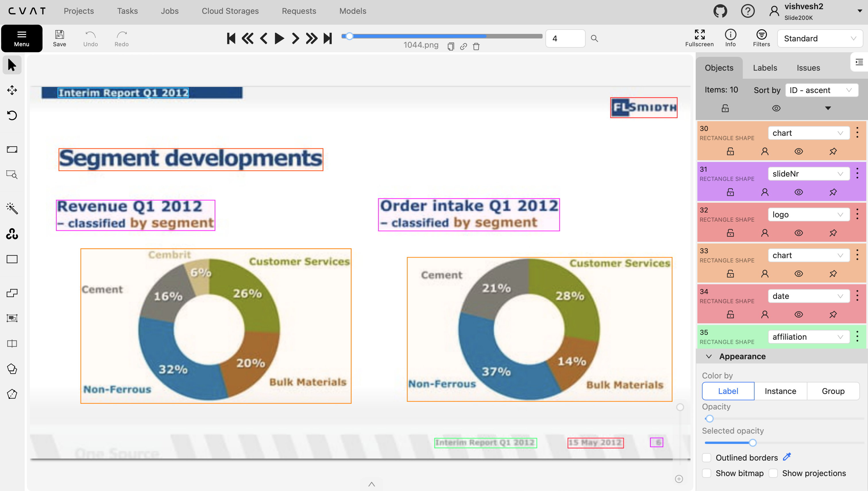
Task: Go to the last frame
Action: [328, 38]
